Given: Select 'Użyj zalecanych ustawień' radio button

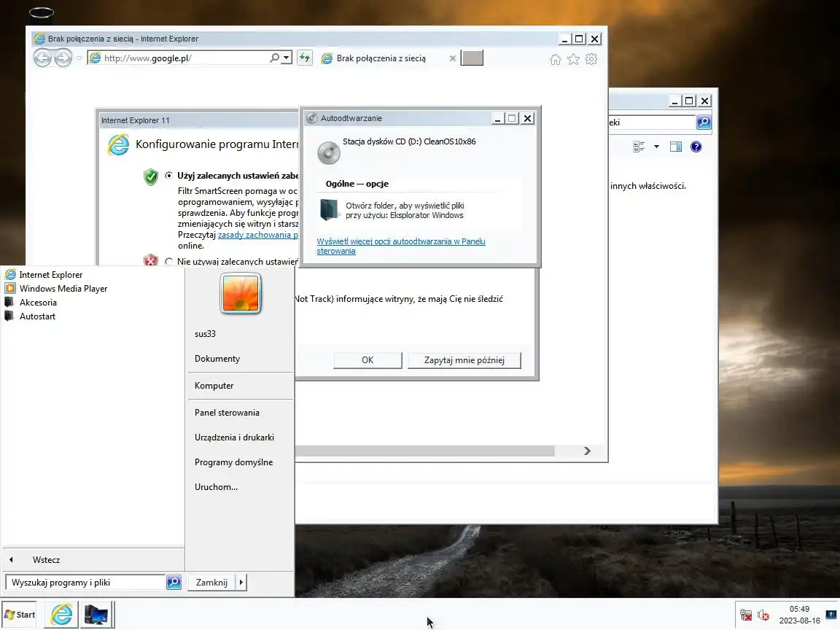Looking at the screenshot, I should tap(168, 175).
